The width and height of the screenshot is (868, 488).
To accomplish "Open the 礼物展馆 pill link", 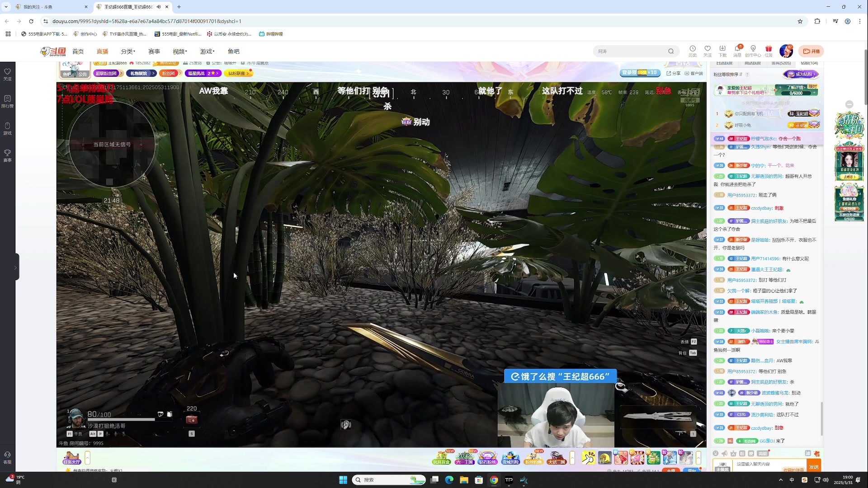I will 141,73.
